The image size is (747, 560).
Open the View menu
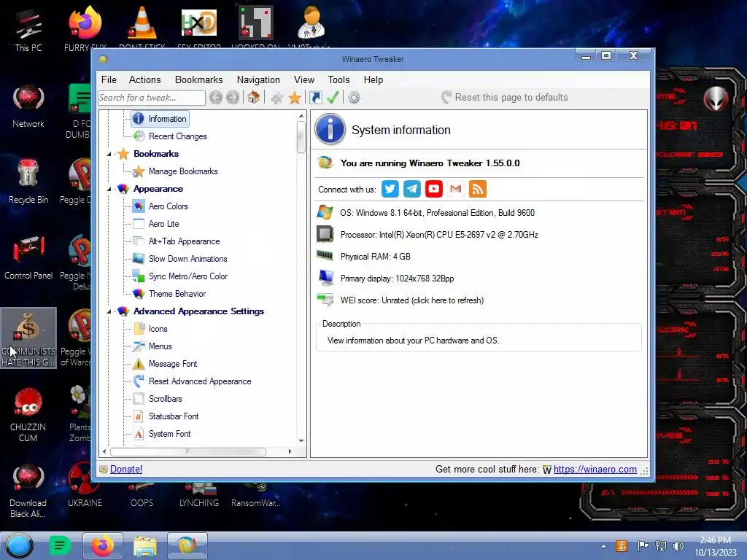(304, 80)
